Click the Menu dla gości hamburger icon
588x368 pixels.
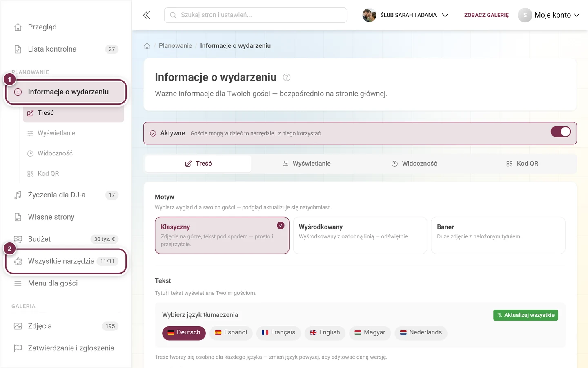point(18,283)
